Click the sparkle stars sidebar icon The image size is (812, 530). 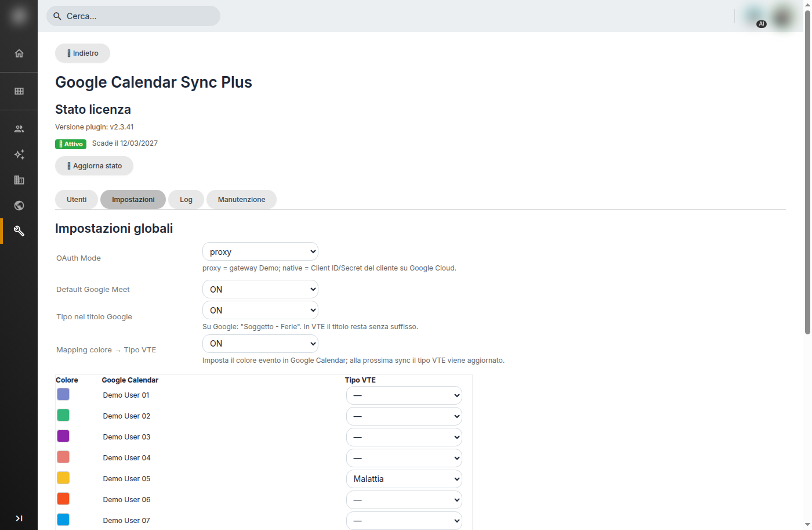[19, 154]
